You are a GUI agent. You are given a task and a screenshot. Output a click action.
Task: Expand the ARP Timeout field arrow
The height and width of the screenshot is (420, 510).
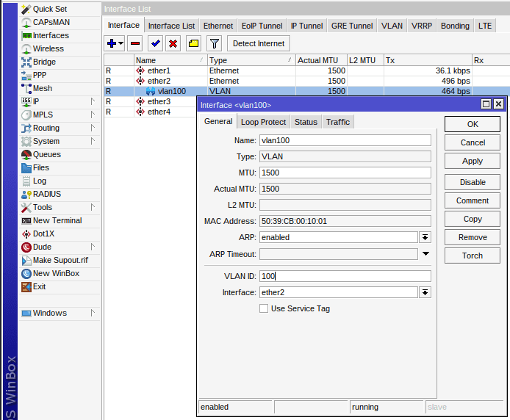tap(425, 254)
